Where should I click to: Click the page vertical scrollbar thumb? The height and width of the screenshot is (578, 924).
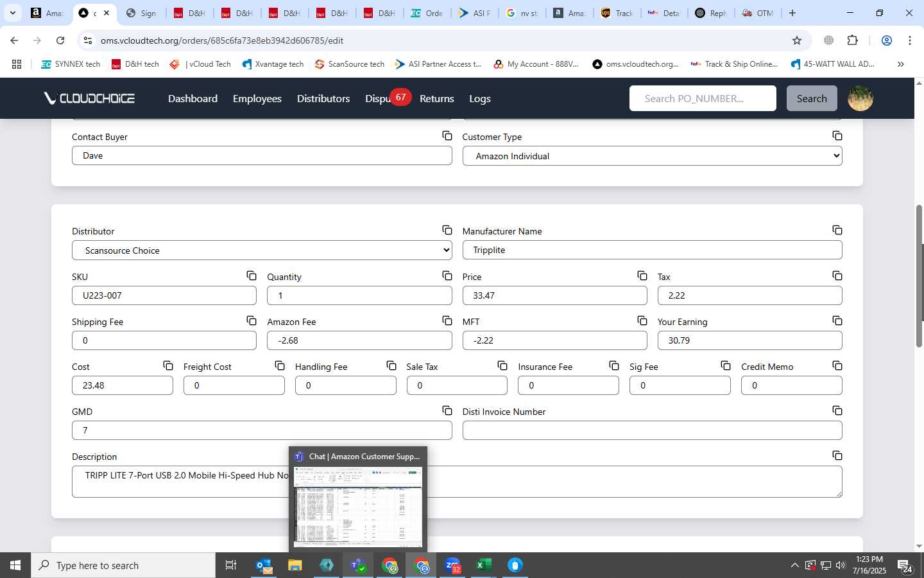pos(919,276)
